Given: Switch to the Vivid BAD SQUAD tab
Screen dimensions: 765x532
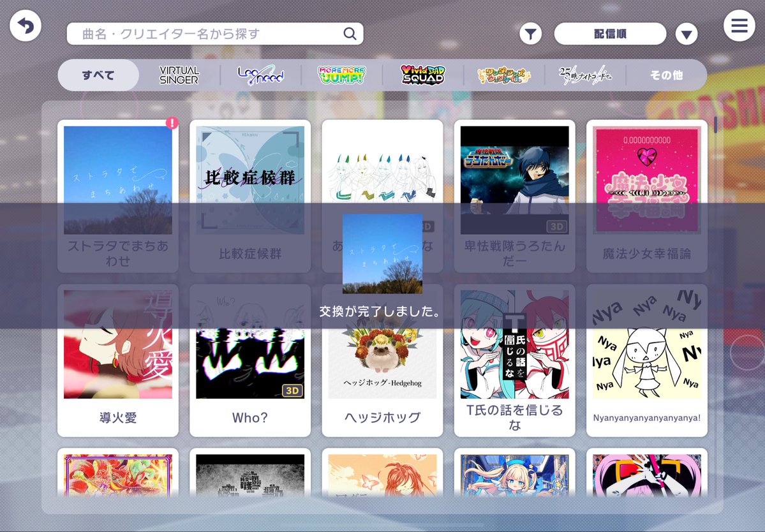Looking at the screenshot, I should click(423, 75).
